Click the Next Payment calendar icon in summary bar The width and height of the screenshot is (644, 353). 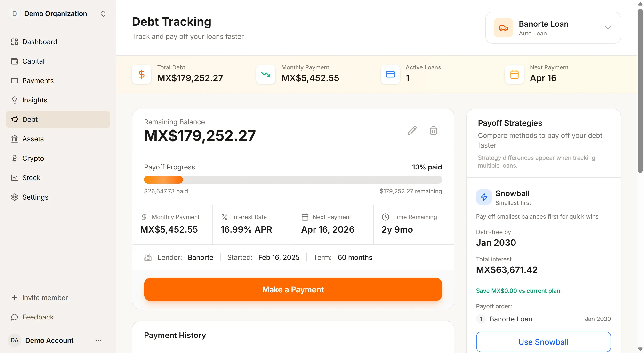coord(515,74)
